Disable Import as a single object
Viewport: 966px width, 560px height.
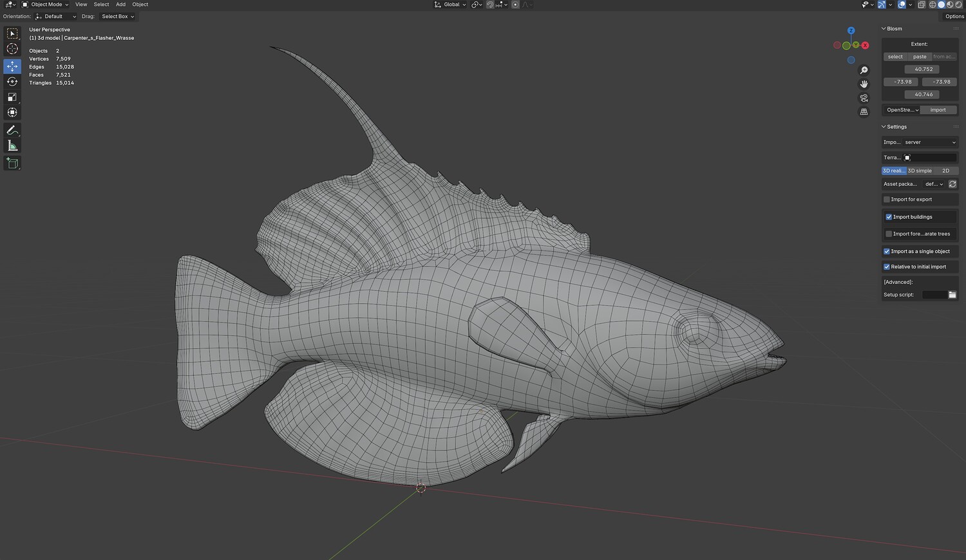(887, 251)
